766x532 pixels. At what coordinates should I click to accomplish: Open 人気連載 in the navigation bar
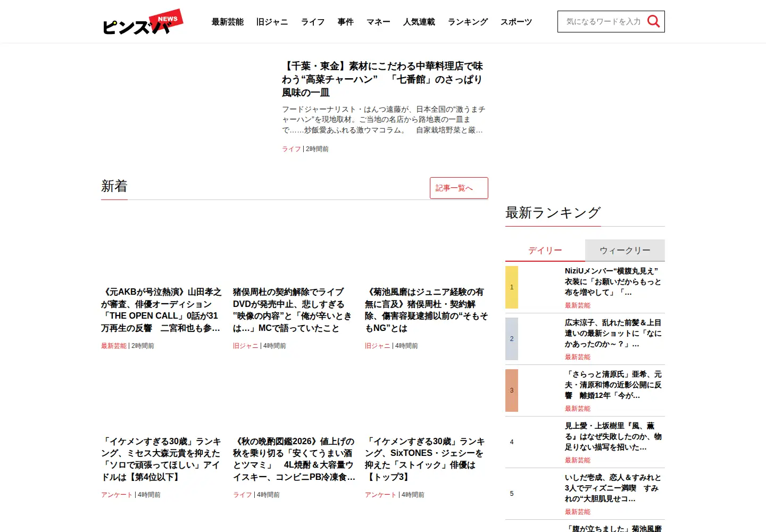[419, 22]
